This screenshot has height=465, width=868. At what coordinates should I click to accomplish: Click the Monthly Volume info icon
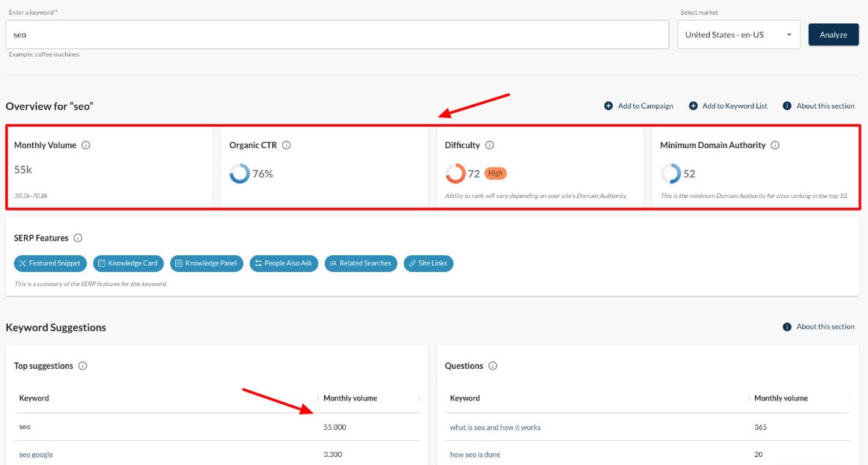(x=86, y=145)
